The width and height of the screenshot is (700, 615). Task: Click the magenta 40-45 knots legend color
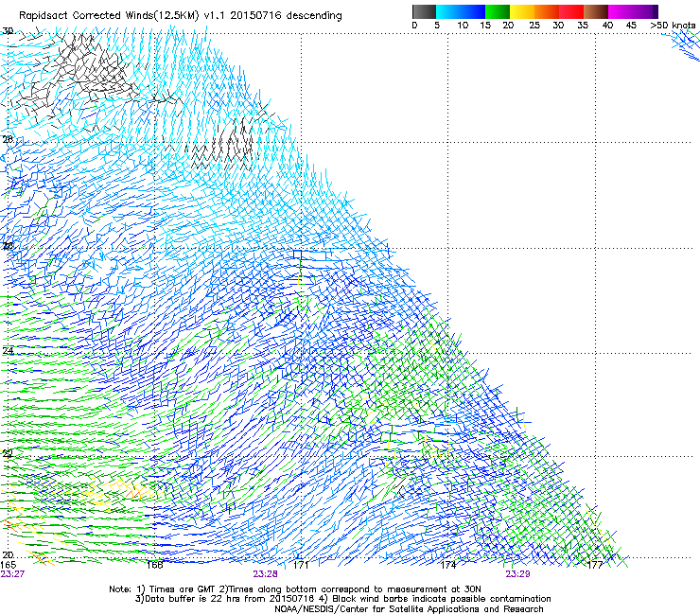click(x=621, y=11)
